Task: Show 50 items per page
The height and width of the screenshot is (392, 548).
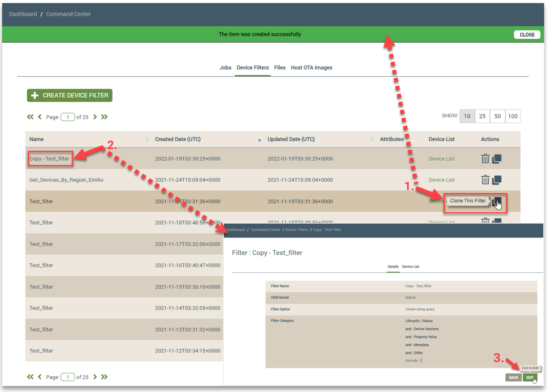Action: [498, 116]
